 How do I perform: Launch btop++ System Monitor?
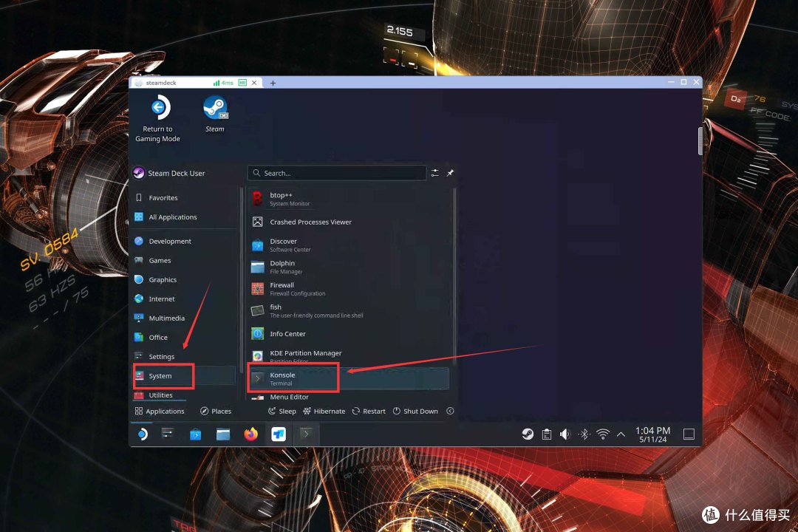coord(350,199)
